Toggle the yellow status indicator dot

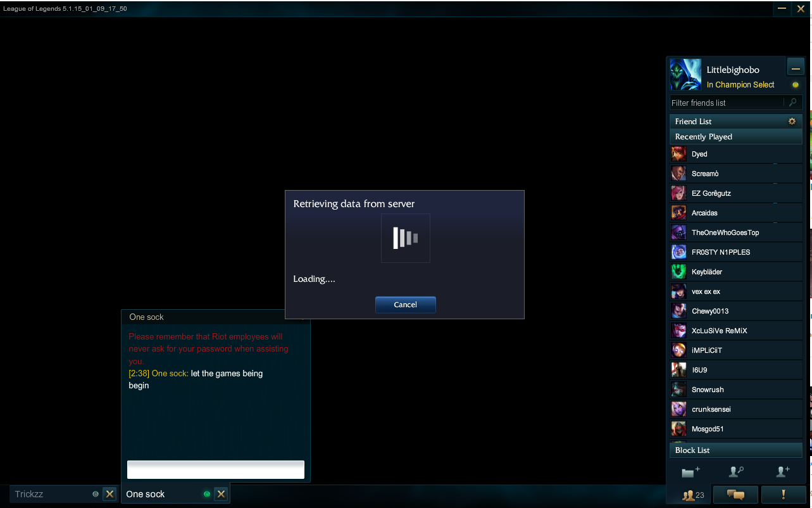pos(796,85)
